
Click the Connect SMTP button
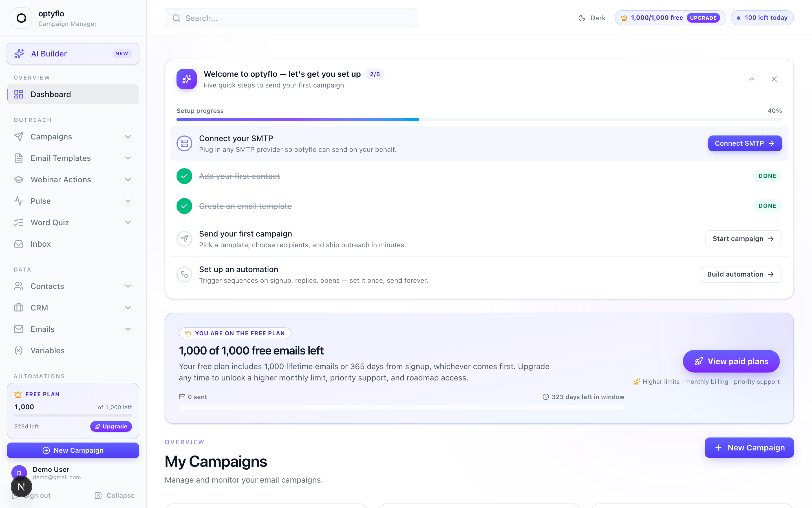(745, 143)
